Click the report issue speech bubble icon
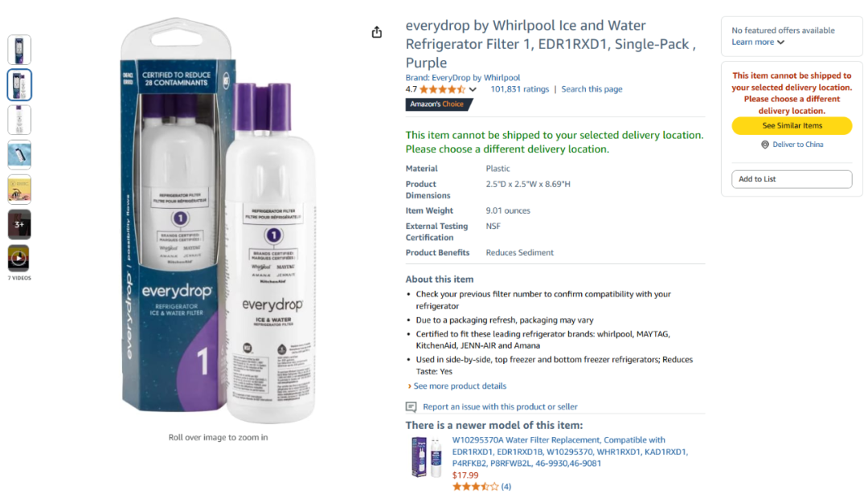The width and height of the screenshot is (868, 494). (x=411, y=407)
